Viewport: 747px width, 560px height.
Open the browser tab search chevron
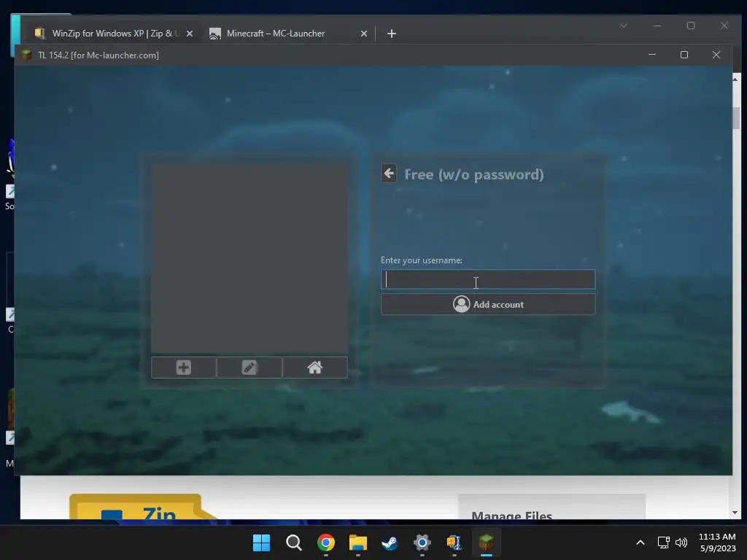[x=624, y=26]
